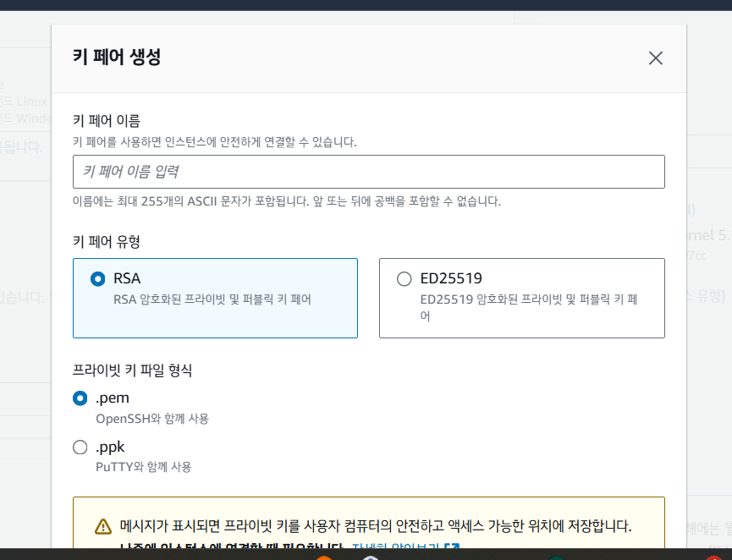Click the 메시지가 표시되면 warning message text
The width and height of the screenshot is (732, 560).
tap(375, 526)
